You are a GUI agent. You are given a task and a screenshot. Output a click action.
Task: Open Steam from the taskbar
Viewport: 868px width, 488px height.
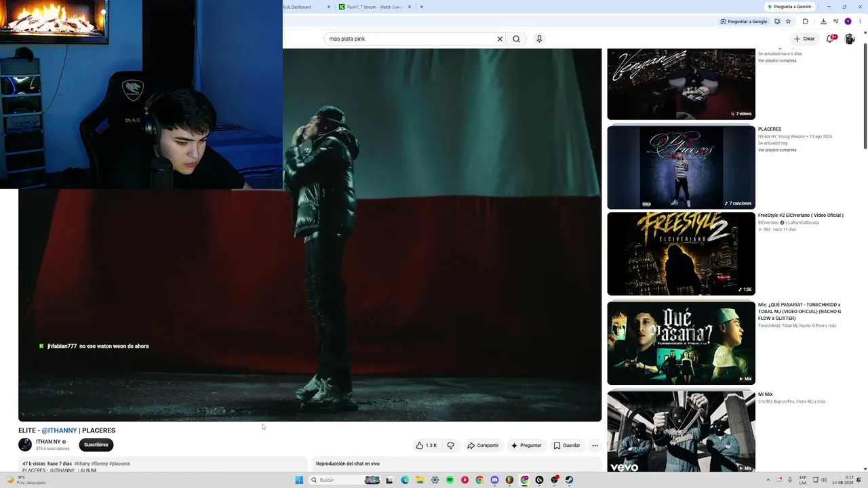tap(569, 480)
